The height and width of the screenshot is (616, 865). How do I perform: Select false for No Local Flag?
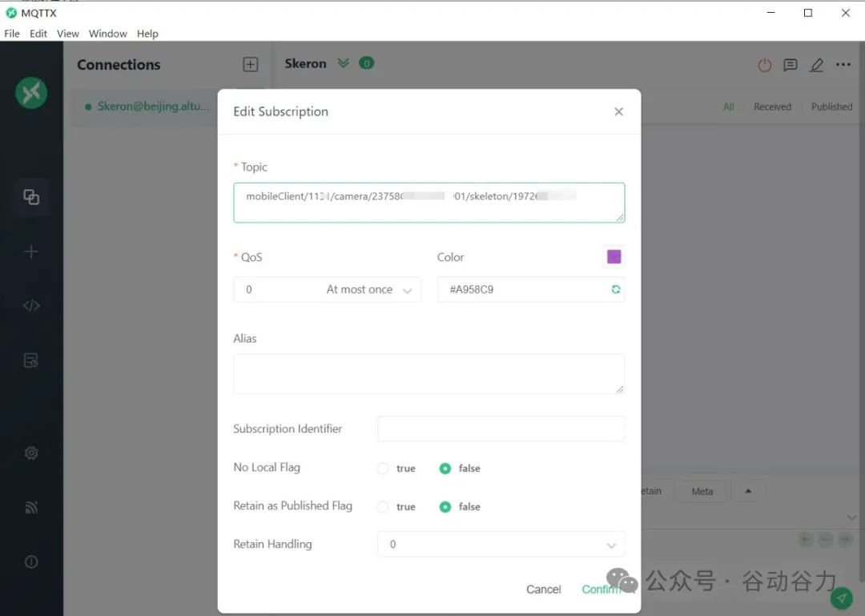[x=445, y=469]
